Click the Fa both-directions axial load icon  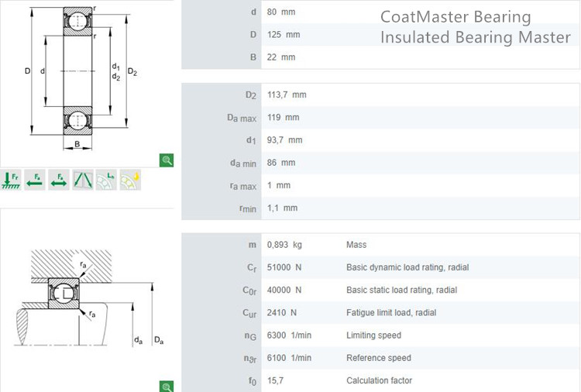59,180
